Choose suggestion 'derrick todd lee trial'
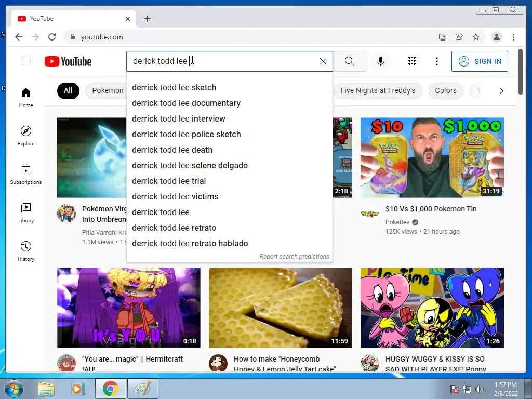This screenshot has height=399, width=532. pyautogui.click(x=229, y=181)
